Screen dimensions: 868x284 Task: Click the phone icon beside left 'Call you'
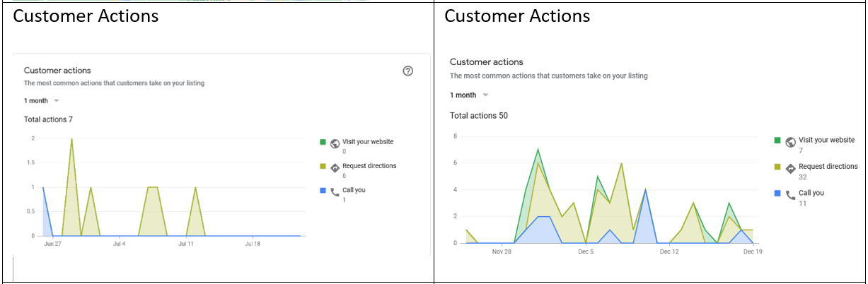click(335, 191)
